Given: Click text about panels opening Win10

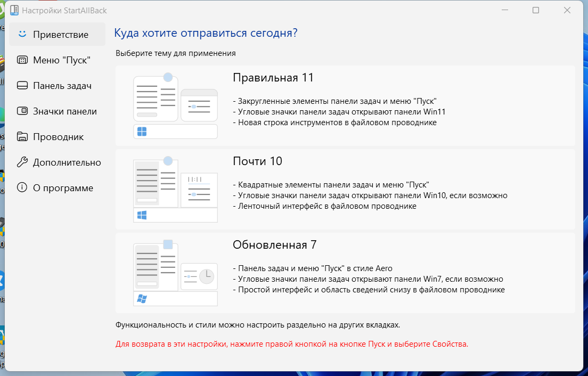Looking at the screenshot, I should pos(370,195).
